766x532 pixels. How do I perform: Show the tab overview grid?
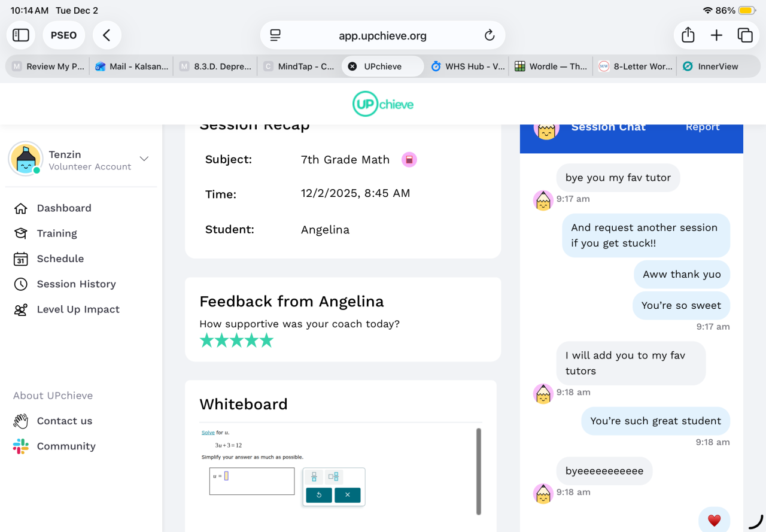(745, 35)
